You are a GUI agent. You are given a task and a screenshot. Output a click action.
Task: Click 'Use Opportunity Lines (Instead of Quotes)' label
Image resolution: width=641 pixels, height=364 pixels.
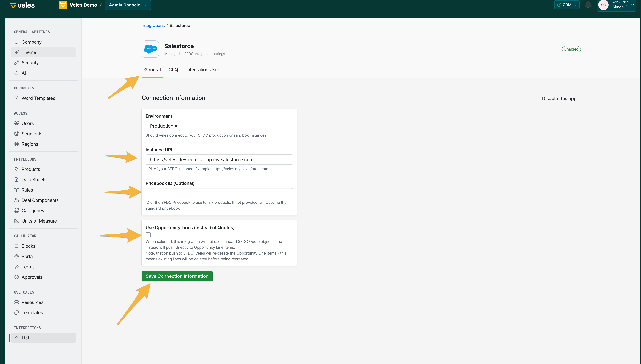[x=190, y=228]
